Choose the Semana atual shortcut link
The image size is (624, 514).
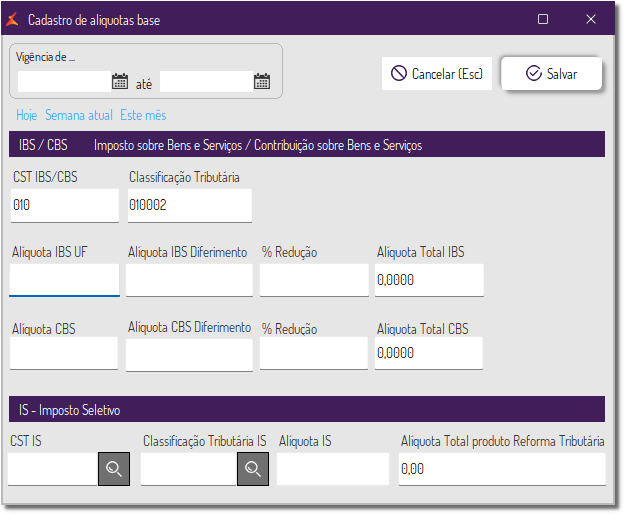click(x=79, y=115)
